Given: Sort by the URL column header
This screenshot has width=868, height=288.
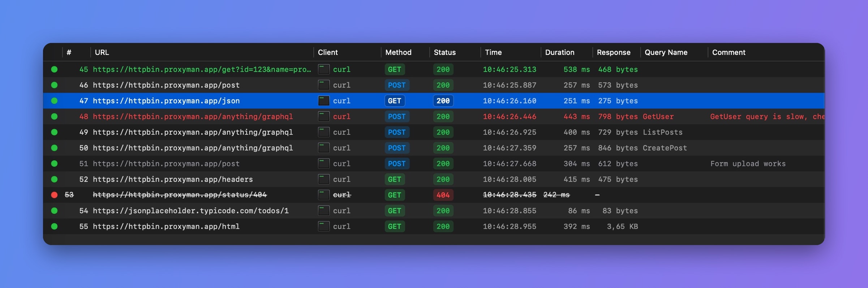Looking at the screenshot, I should [102, 52].
